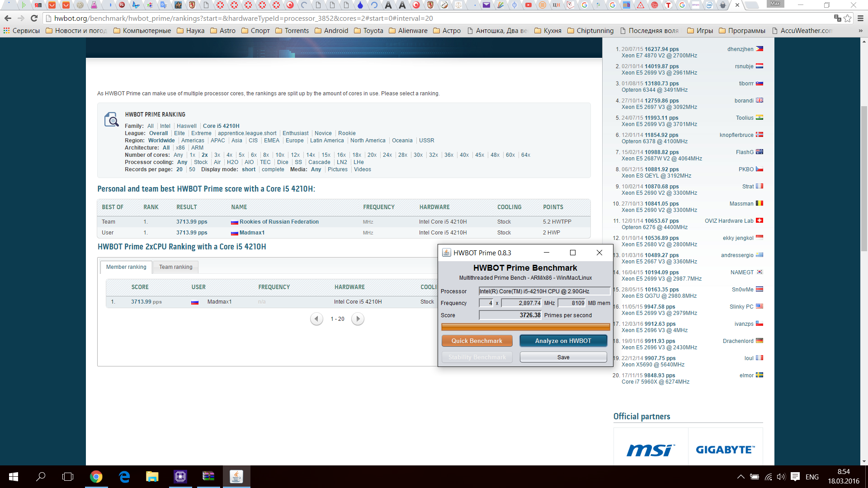This screenshot has height=488, width=868.
Task: Show hidden system tray icons
Action: [741, 477]
